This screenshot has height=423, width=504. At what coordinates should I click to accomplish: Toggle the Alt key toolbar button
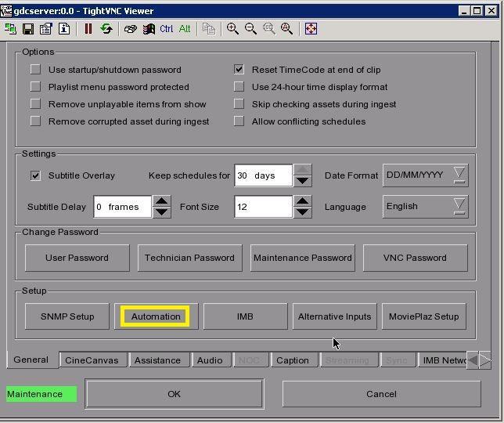click(185, 29)
